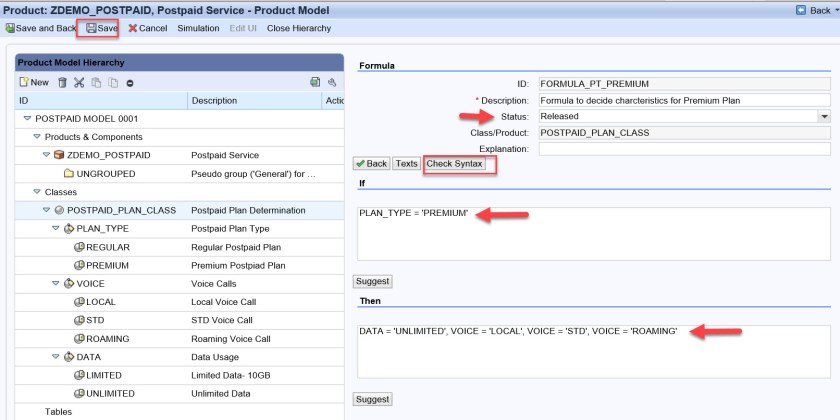840x420 pixels.
Task: Click Close Hierarchy in the toolbar
Action: 299,28
